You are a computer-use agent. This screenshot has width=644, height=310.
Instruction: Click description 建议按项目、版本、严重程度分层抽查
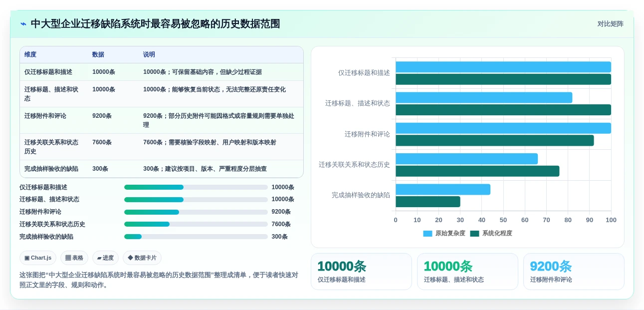click(215, 169)
